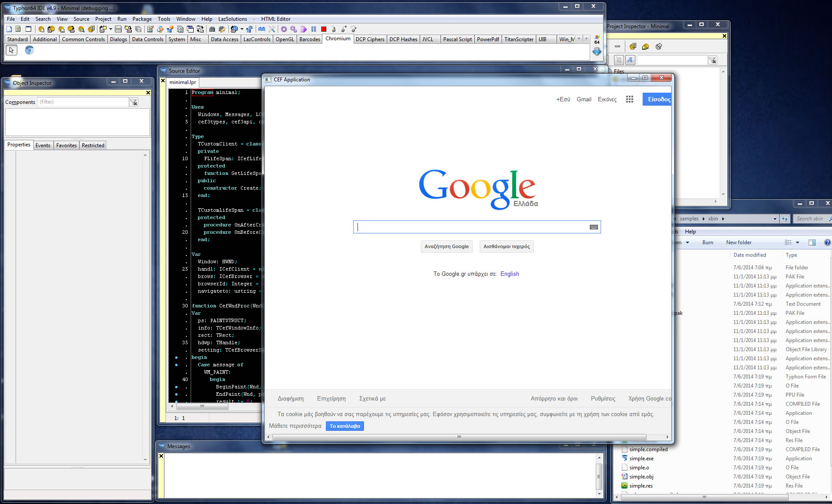Click the binoculars Find icon
Image resolution: width=832 pixels, height=504 pixels.
tap(212, 29)
